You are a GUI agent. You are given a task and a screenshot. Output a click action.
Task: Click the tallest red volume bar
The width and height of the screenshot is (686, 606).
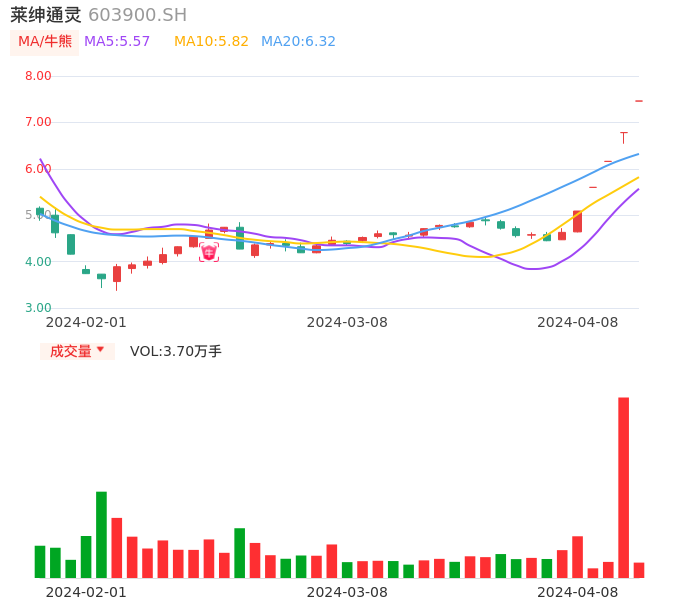[x=623, y=487]
